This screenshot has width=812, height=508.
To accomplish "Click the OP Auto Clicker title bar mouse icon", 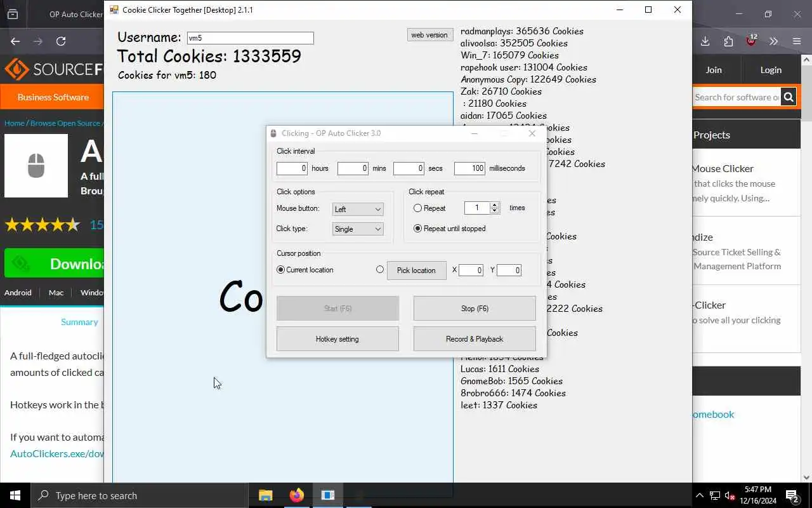I will [273, 133].
